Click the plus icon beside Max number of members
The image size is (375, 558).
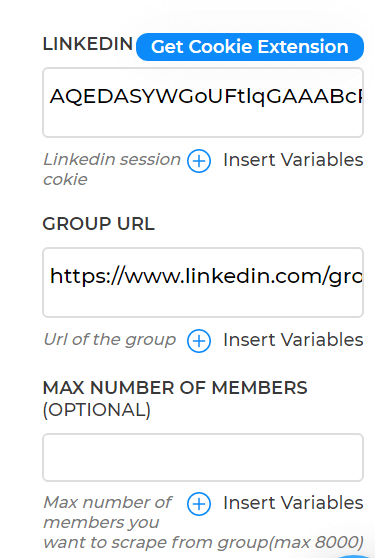(x=199, y=504)
